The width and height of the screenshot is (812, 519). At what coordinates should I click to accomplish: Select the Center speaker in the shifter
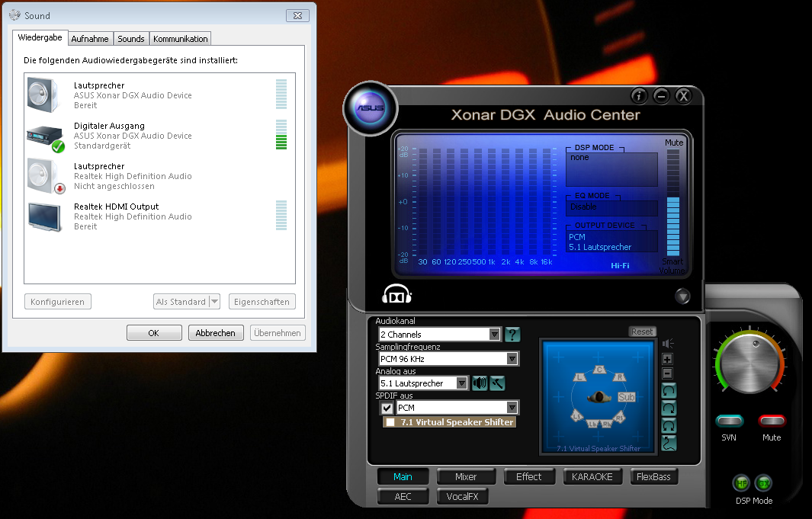[599, 369]
